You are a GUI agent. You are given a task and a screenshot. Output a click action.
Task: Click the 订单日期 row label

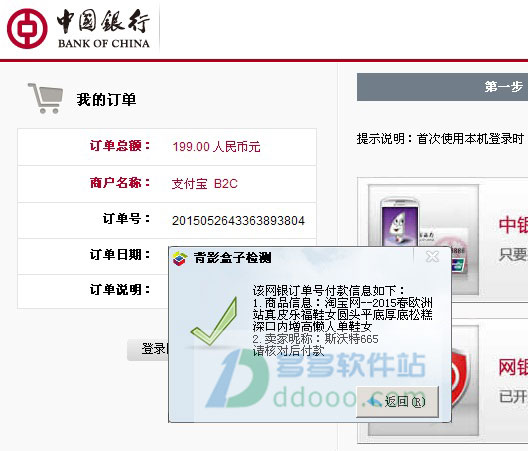point(120,255)
